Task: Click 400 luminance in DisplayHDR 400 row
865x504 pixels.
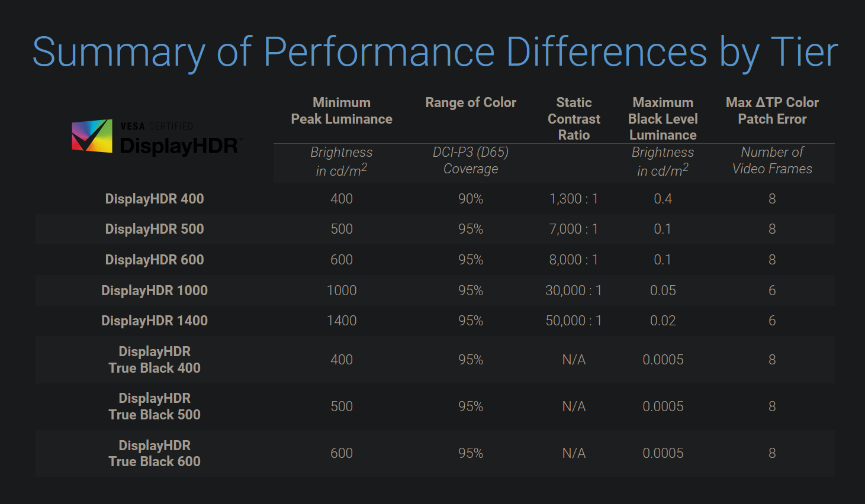Action: coord(342,199)
